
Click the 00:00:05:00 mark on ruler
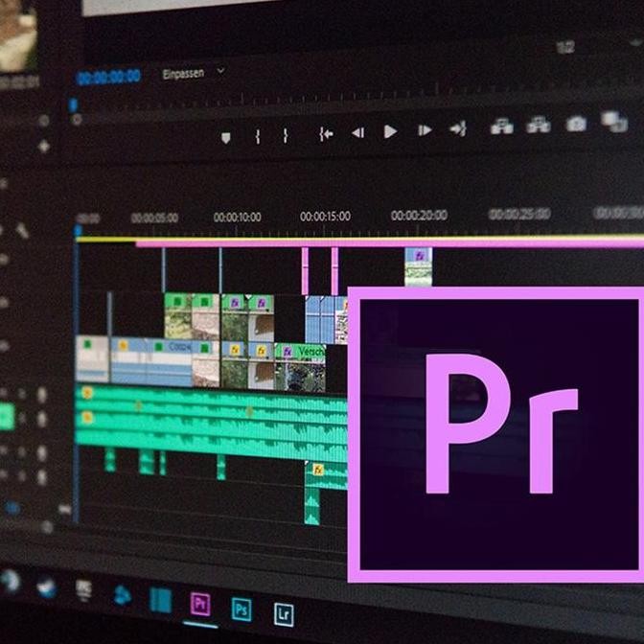coord(154,218)
